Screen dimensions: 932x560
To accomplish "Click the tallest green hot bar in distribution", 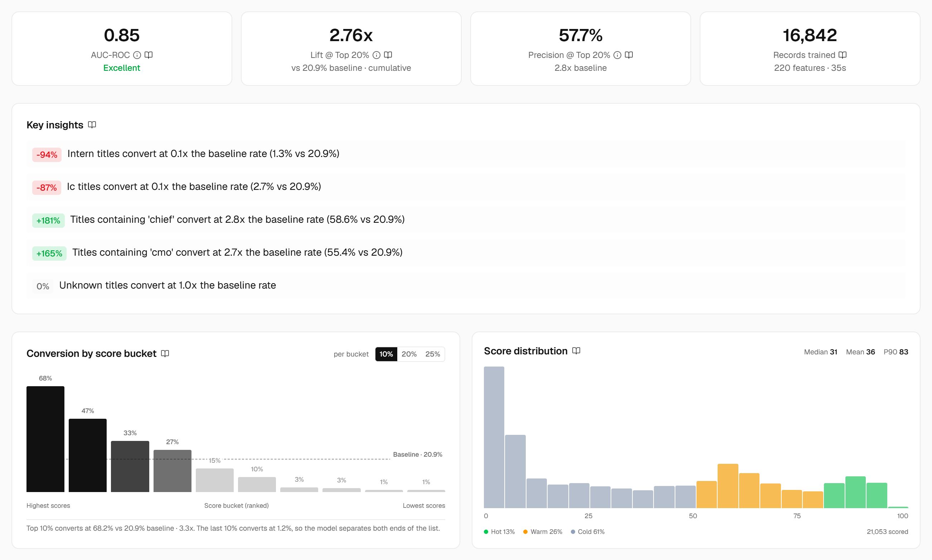I will click(856, 492).
